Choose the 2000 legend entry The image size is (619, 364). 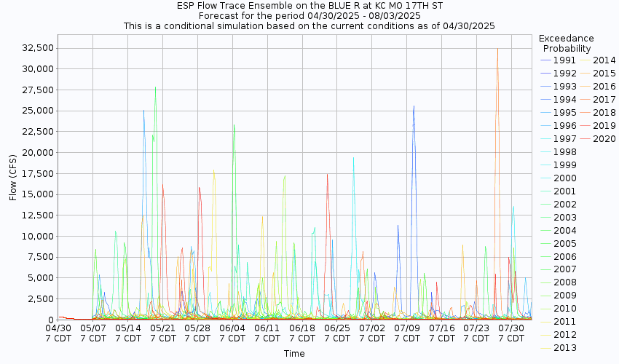(559, 178)
